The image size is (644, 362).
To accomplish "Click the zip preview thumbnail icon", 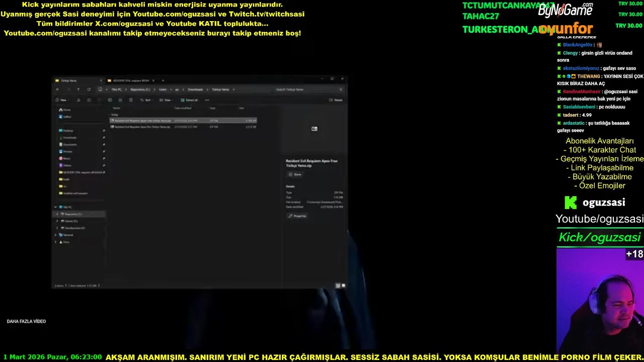I will (x=314, y=129).
